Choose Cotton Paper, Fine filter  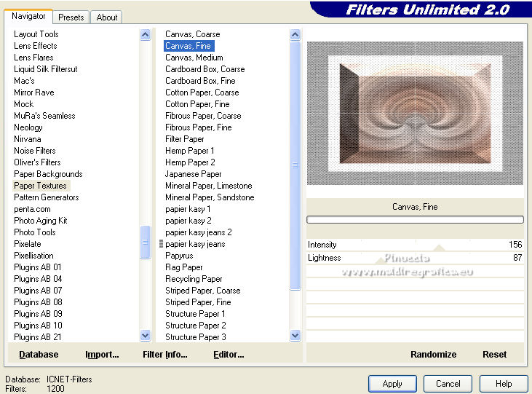point(197,104)
